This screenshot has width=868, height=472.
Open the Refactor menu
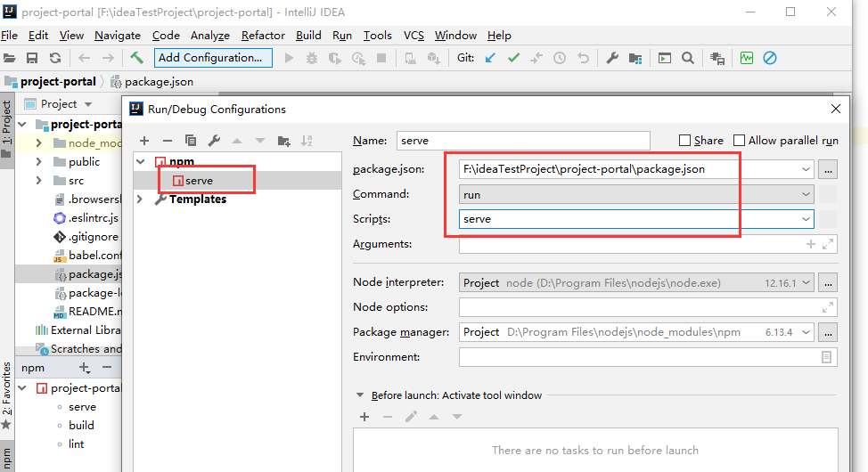click(x=263, y=36)
